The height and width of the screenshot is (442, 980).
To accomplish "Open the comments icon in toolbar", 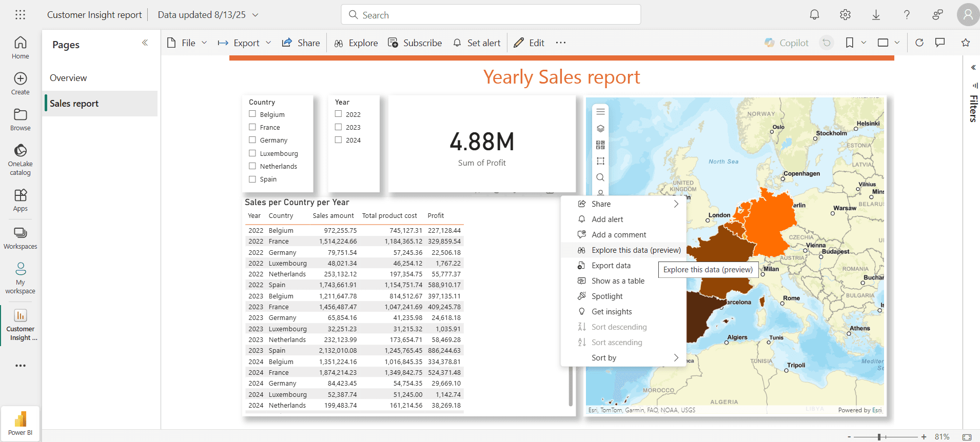I will [940, 43].
